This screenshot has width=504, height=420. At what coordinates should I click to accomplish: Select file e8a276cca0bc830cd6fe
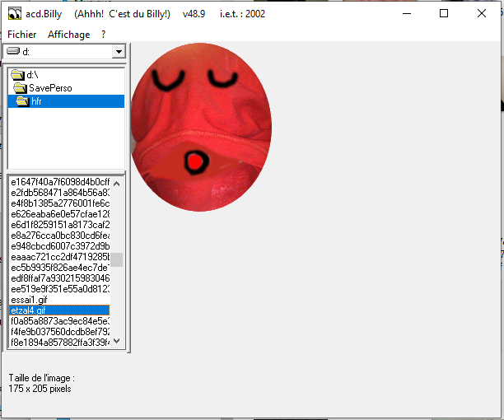pyautogui.click(x=60, y=236)
